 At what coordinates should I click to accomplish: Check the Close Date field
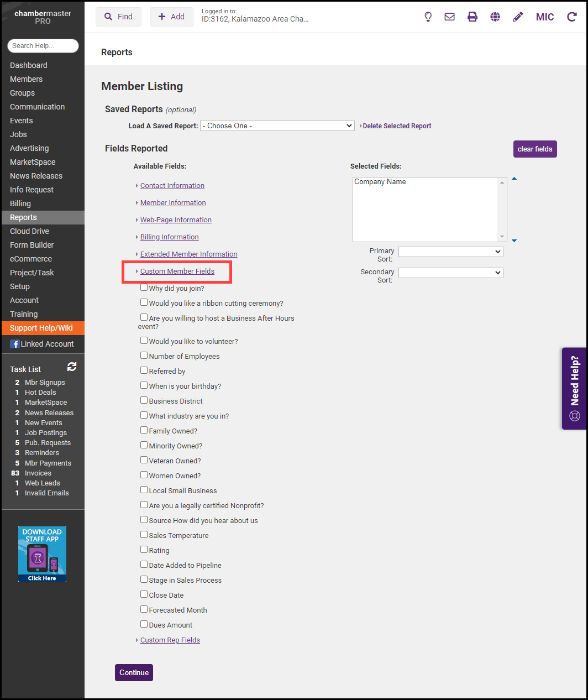click(144, 594)
